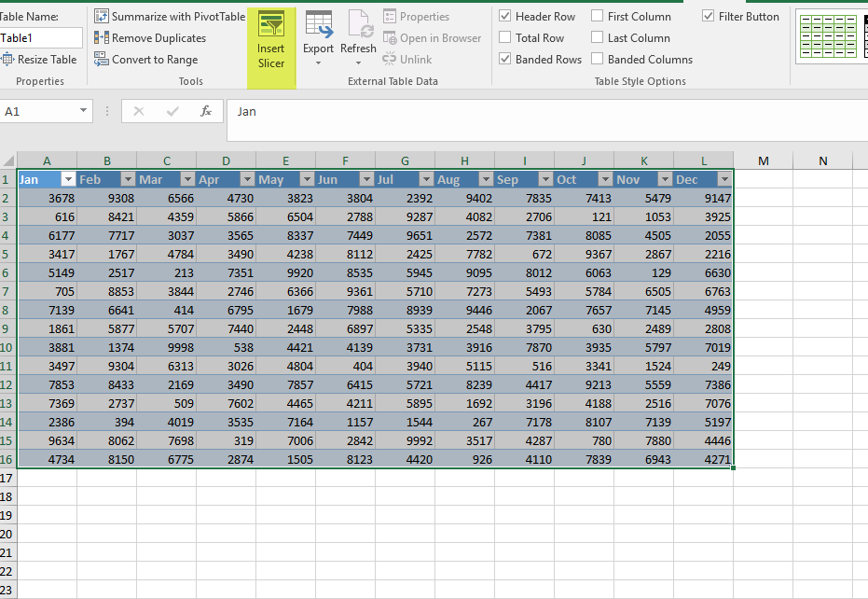Expand the Name Box dropdown arrow
Image resolution: width=868 pixels, height=599 pixels.
pos(83,111)
